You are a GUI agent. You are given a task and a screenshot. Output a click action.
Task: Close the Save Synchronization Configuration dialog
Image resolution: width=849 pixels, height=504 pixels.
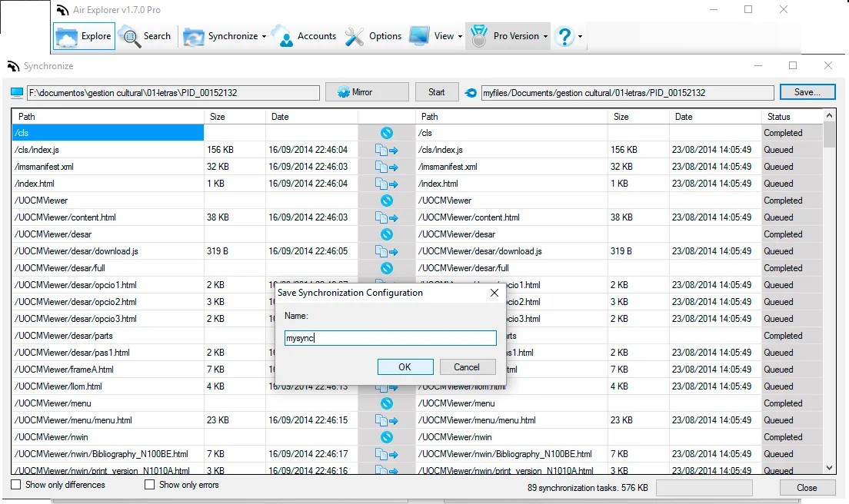click(494, 293)
